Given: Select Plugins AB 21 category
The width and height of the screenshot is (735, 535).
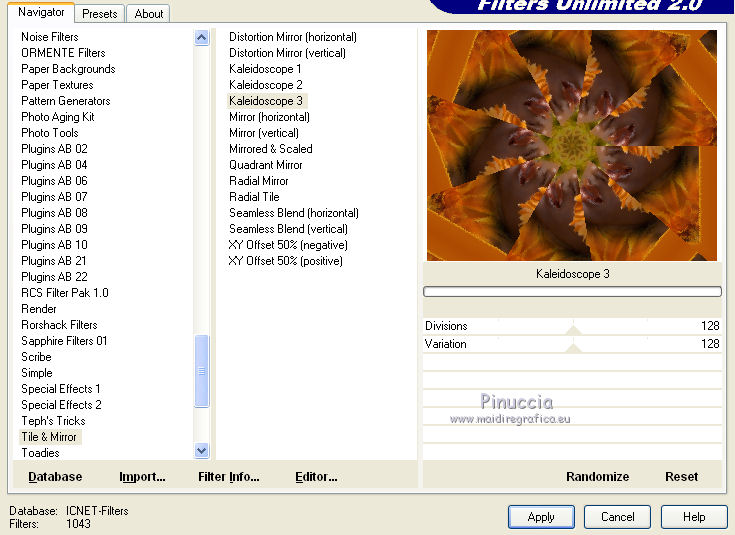Looking at the screenshot, I should (54, 261).
